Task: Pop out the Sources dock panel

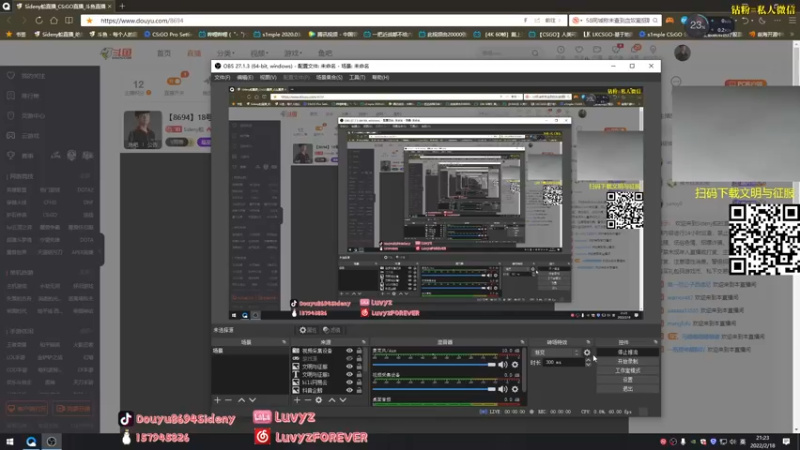Action: (x=364, y=342)
